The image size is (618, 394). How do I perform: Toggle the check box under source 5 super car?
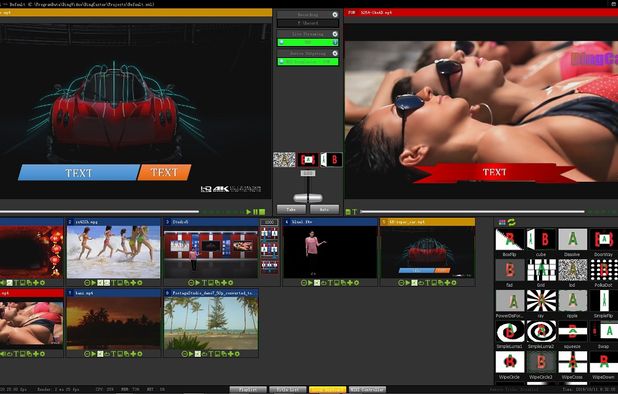414,283
